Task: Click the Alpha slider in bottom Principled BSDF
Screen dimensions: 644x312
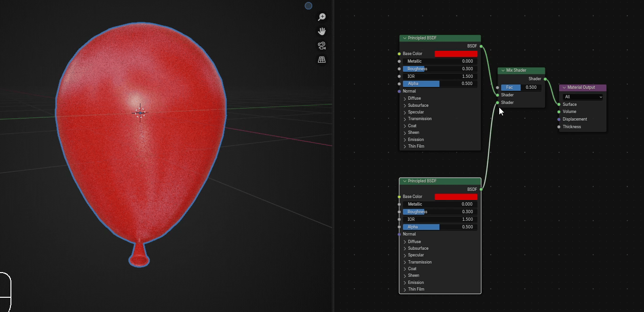Action: tap(440, 227)
